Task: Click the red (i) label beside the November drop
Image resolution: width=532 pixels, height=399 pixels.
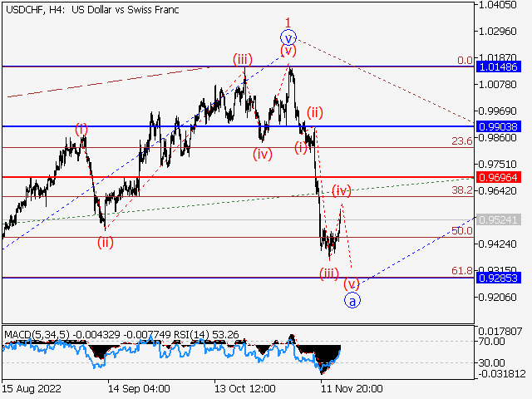Action: [x=301, y=148]
